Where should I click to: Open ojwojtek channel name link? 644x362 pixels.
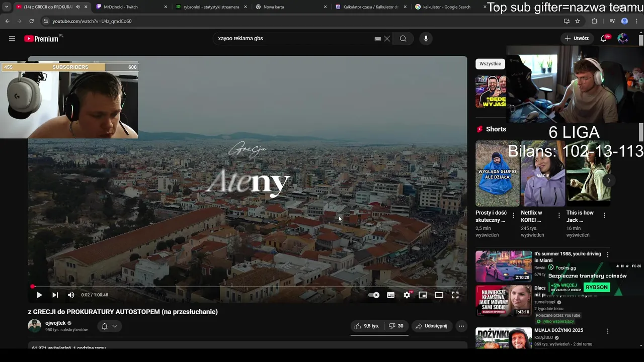(55, 323)
